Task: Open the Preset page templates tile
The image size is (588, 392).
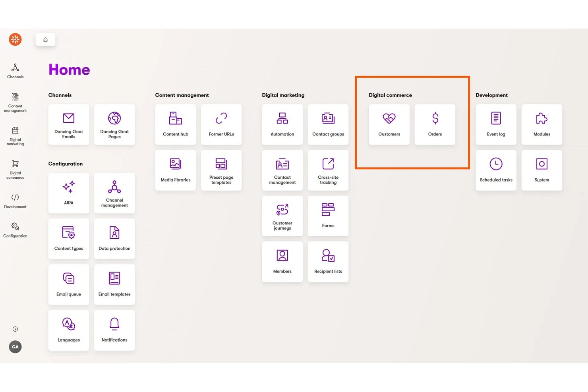Action: click(221, 170)
